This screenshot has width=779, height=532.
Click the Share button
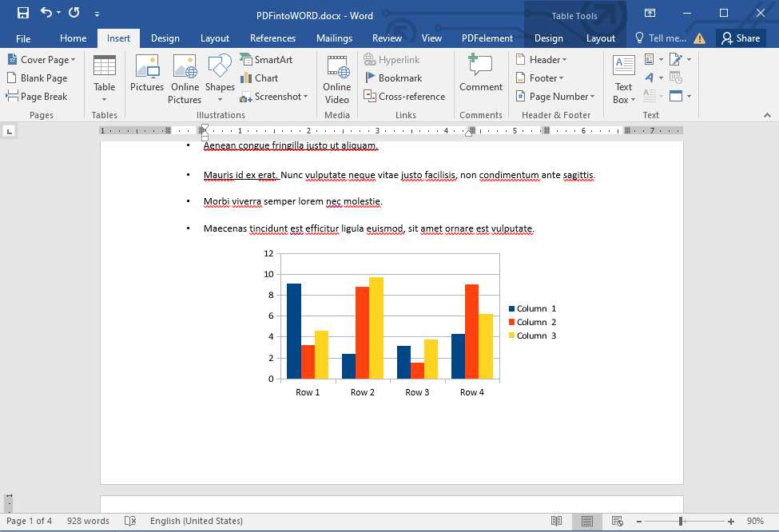pos(740,38)
